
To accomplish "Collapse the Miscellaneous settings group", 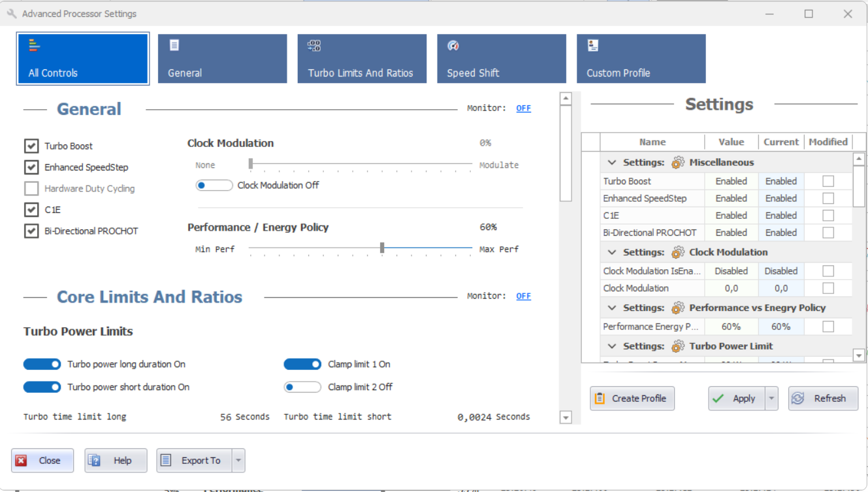I will pyautogui.click(x=612, y=162).
